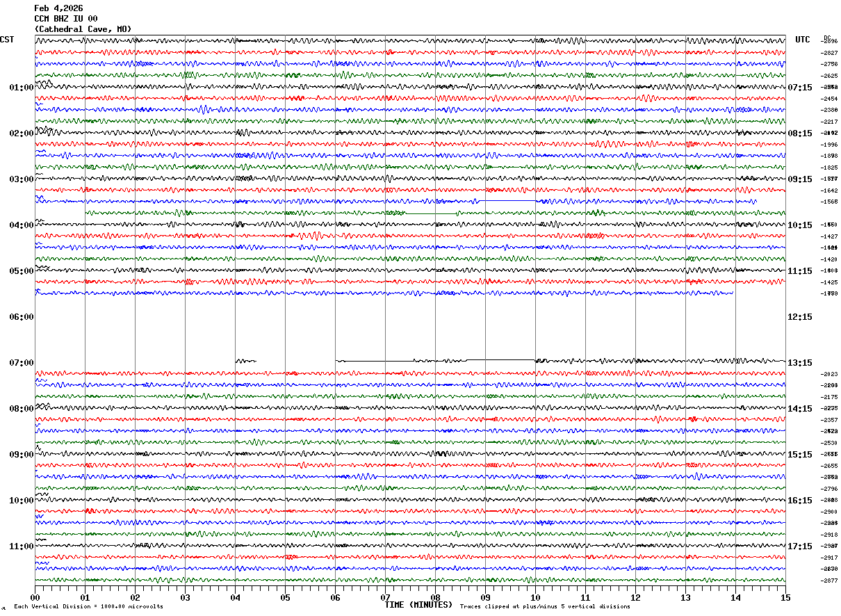Select the DC offset value '-1427'
This screenshot has width=841, height=616.
click(x=830, y=236)
